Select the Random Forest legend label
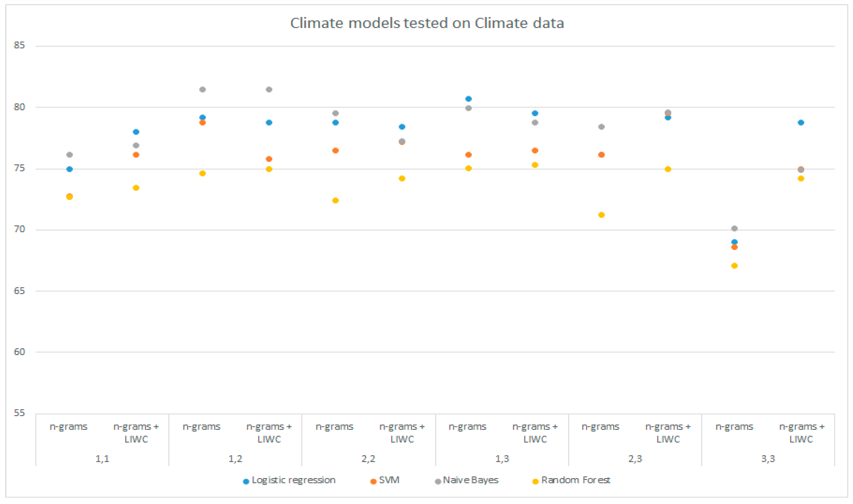This screenshot has width=853, height=504. pyautogui.click(x=575, y=480)
